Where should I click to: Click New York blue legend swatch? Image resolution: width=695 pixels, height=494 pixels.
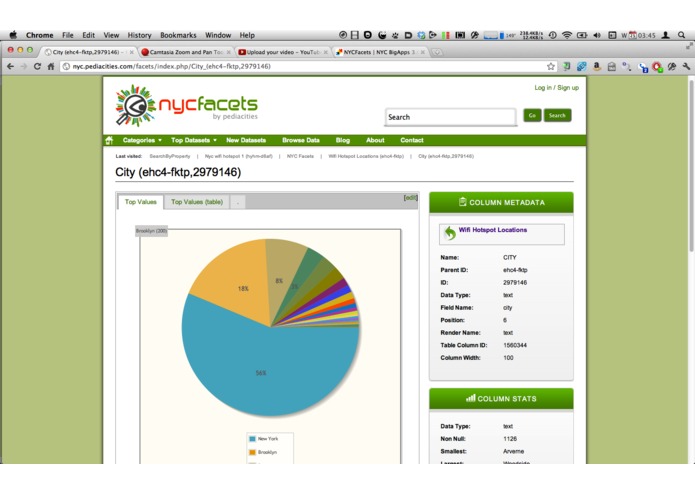[x=252, y=439]
